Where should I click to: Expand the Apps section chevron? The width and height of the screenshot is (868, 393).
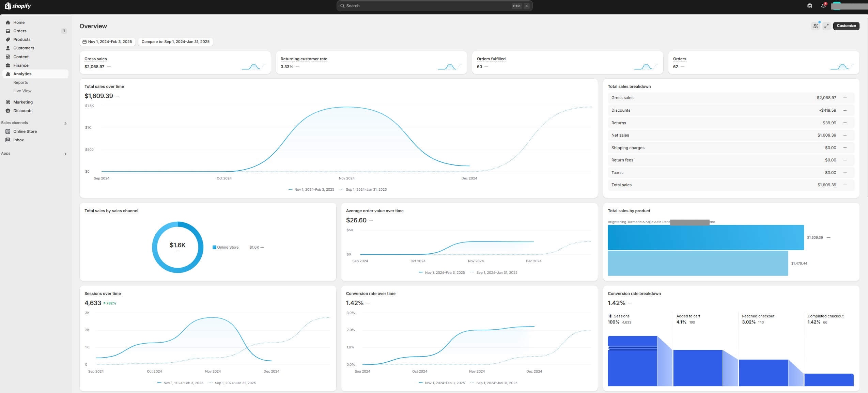point(65,154)
